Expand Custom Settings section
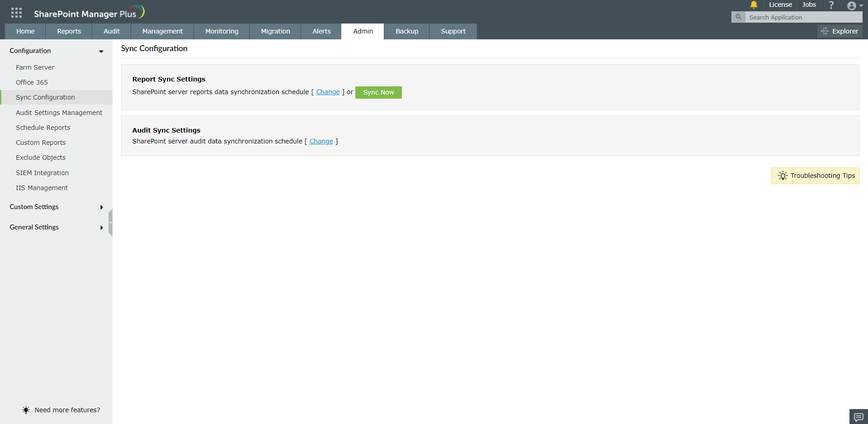This screenshot has height=424, width=868. [x=101, y=207]
